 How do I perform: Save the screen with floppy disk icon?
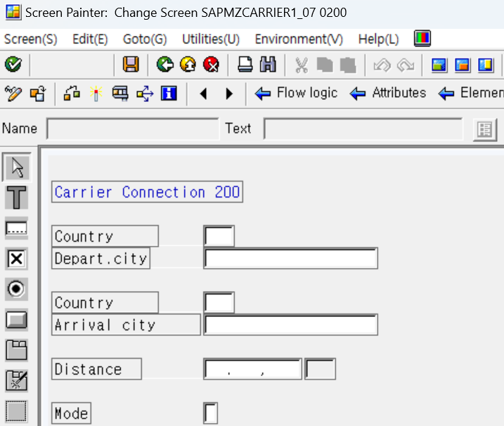click(131, 64)
